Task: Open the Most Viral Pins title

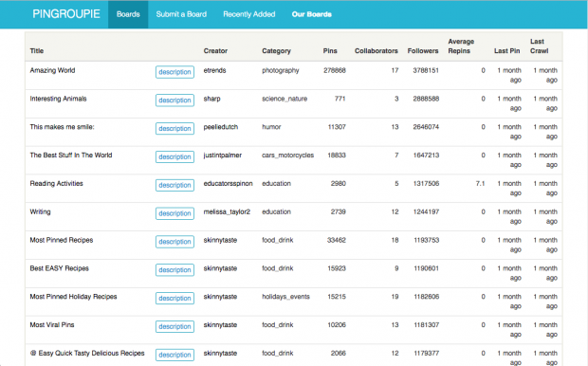Action: click(x=52, y=324)
